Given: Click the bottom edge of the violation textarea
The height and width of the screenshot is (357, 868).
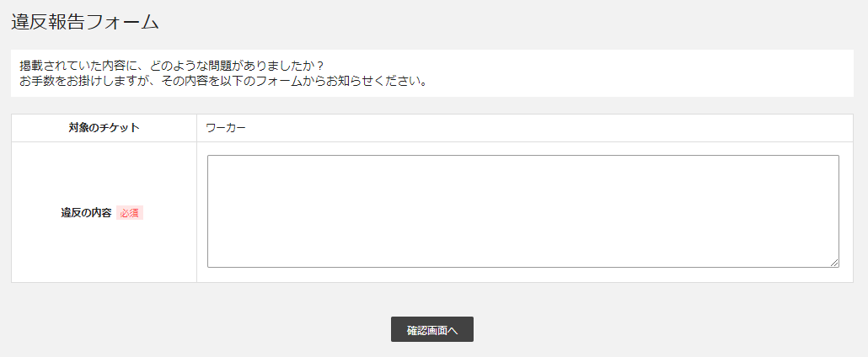Looking at the screenshot, I should (523, 267).
